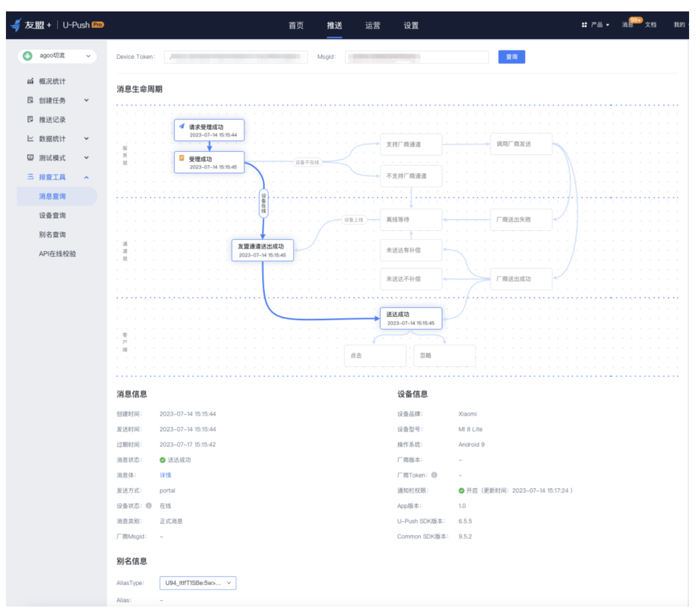Click the 推送记录 record icon
This screenshot has height=616, width=700.
click(30, 119)
